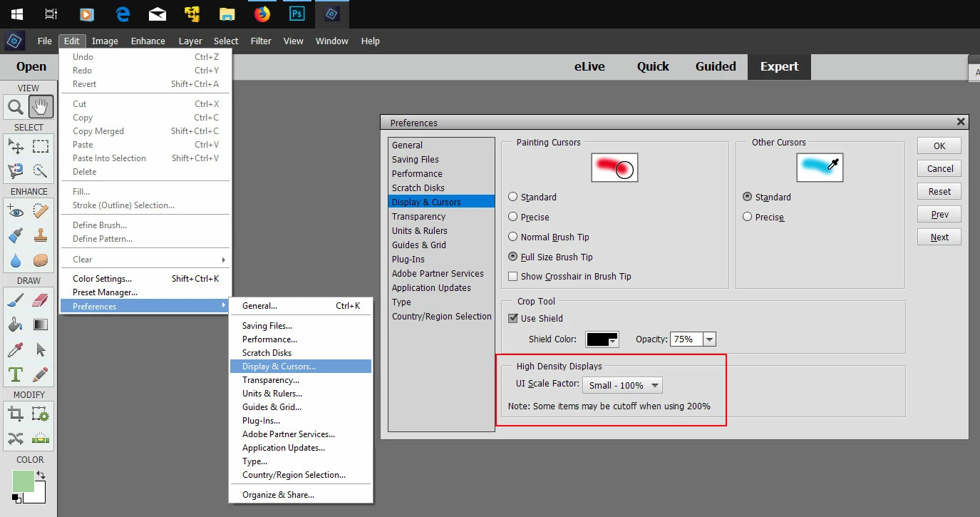980x517 pixels.
Task: Select the Custom Shape arrow tool
Action: click(x=41, y=349)
